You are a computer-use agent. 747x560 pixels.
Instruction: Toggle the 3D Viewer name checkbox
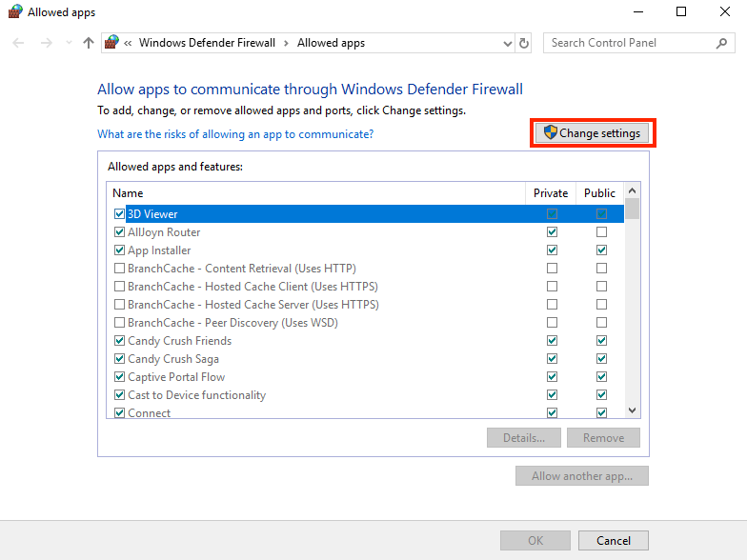tap(120, 213)
